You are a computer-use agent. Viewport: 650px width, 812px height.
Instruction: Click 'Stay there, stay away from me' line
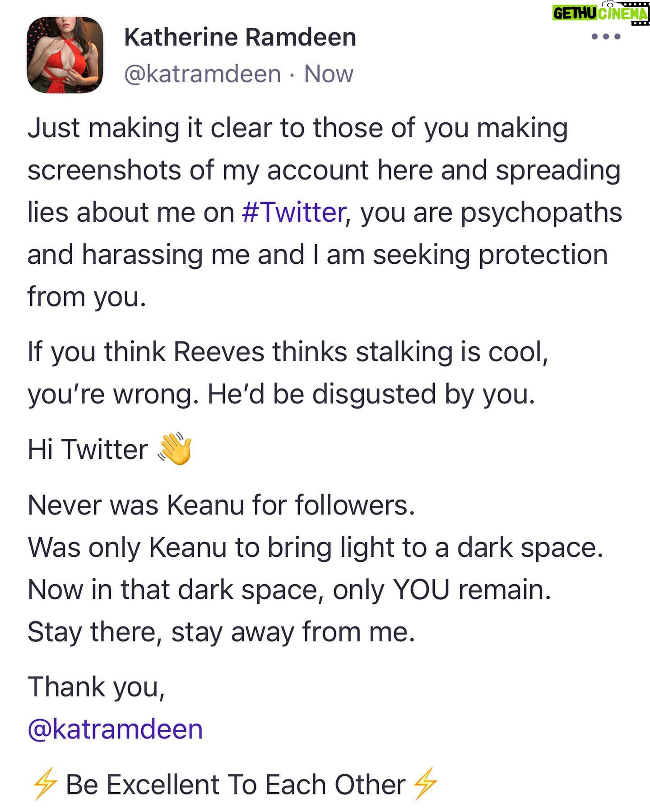pos(221,632)
